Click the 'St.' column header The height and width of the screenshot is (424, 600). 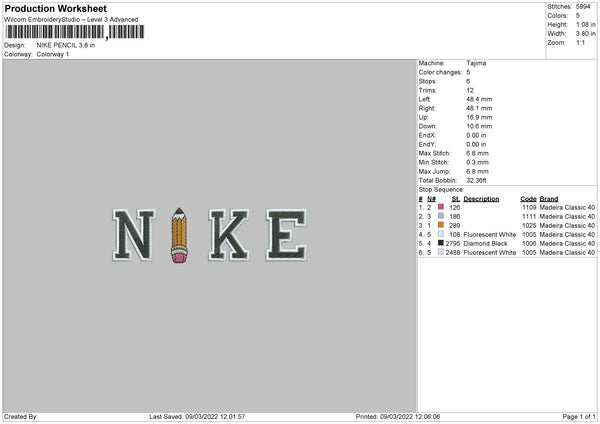456,199
